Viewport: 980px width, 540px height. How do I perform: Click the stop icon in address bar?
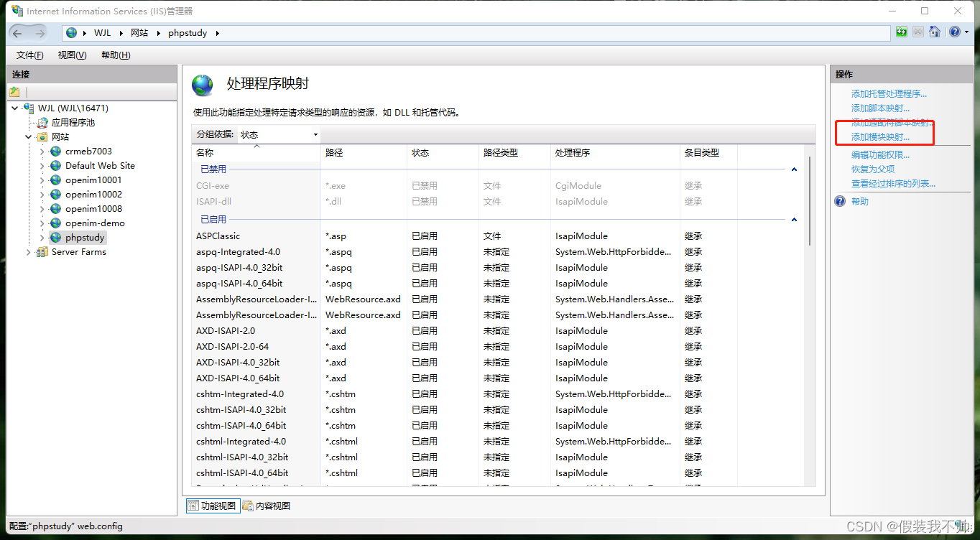tap(918, 32)
